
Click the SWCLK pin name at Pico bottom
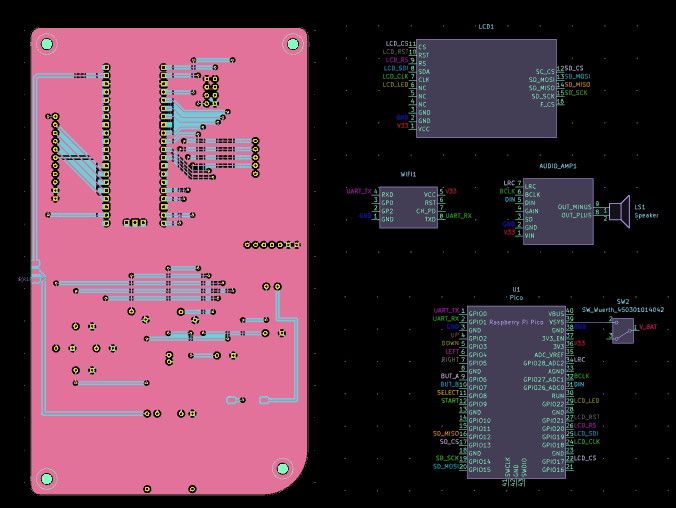click(x=507, y=467)
